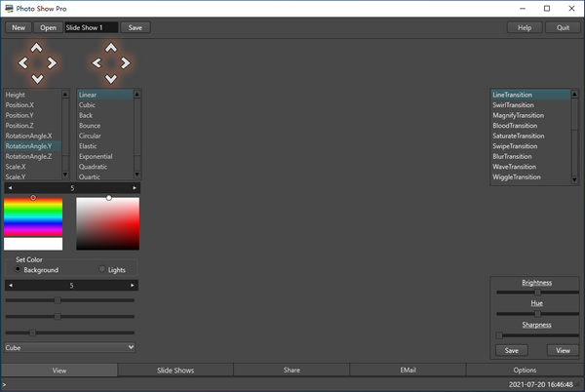This screenshot has width=585, height=392.
Task: Click the down arrow in the right arrow pad
Action: [x=110, y=78]
